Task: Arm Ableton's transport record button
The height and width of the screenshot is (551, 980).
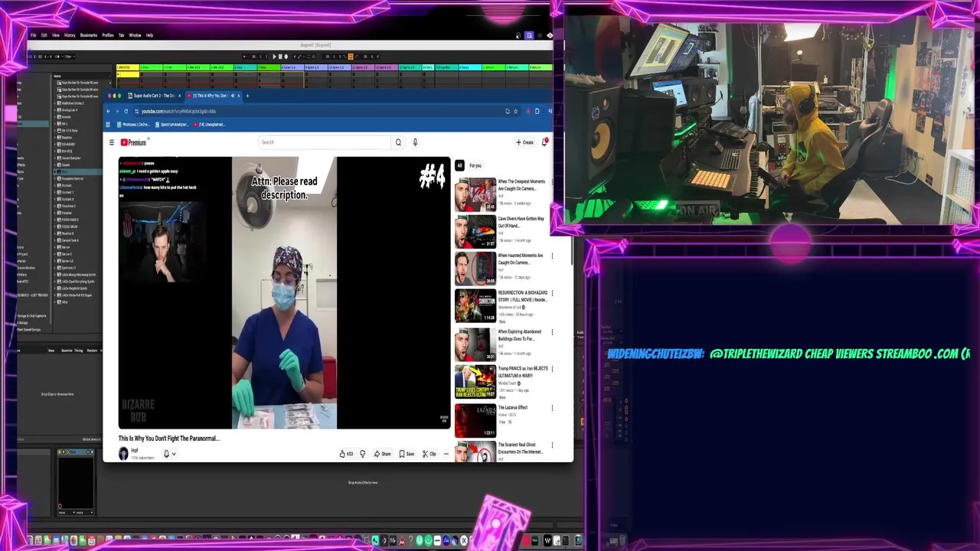Action: pos(286,56)
